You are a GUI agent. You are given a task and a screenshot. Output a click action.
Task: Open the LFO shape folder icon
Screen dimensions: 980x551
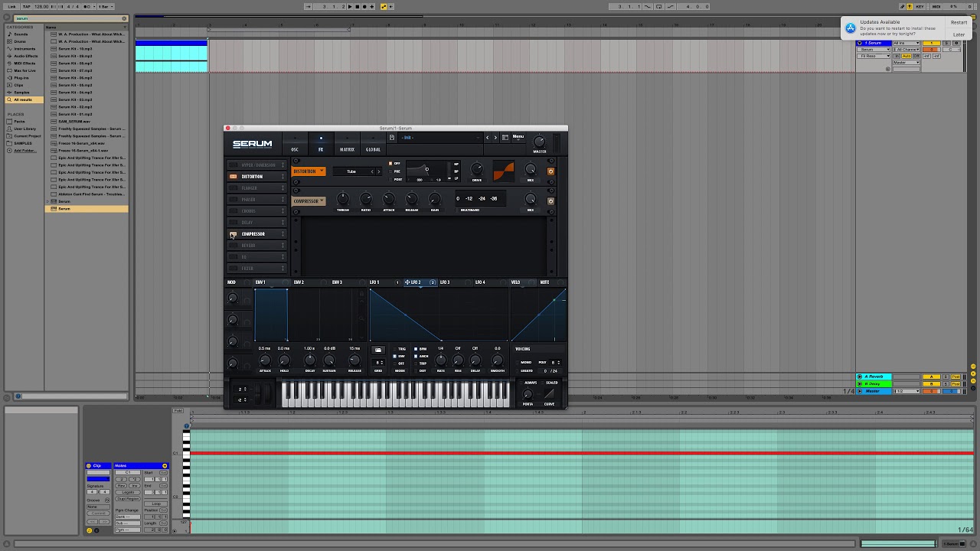pyautogui.click(x=378, y=350)
